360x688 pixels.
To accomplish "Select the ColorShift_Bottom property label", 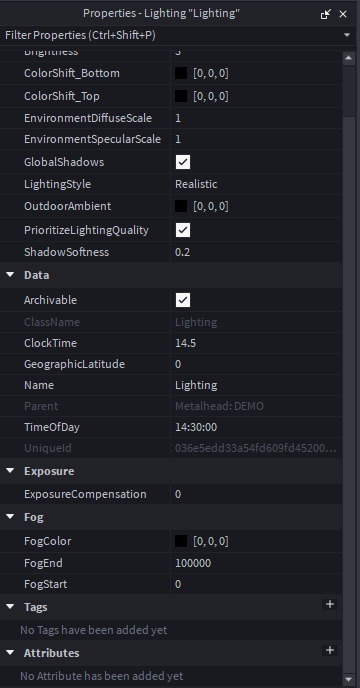I will pos(72,73).
